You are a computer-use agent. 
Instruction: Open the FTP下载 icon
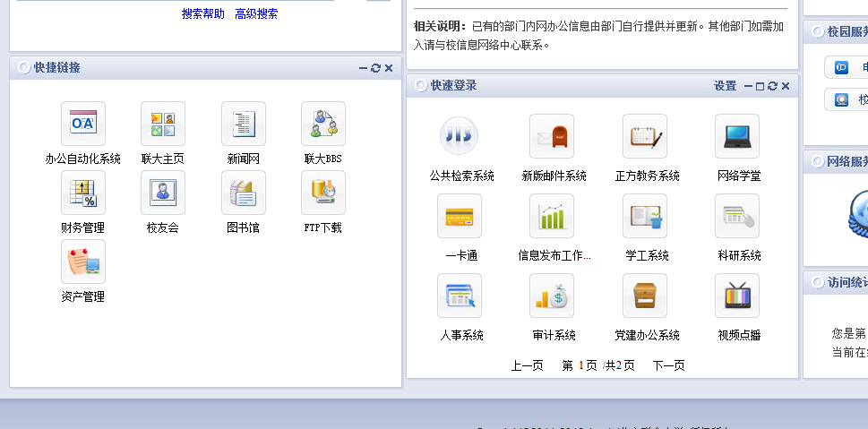(x=323, y=193)
